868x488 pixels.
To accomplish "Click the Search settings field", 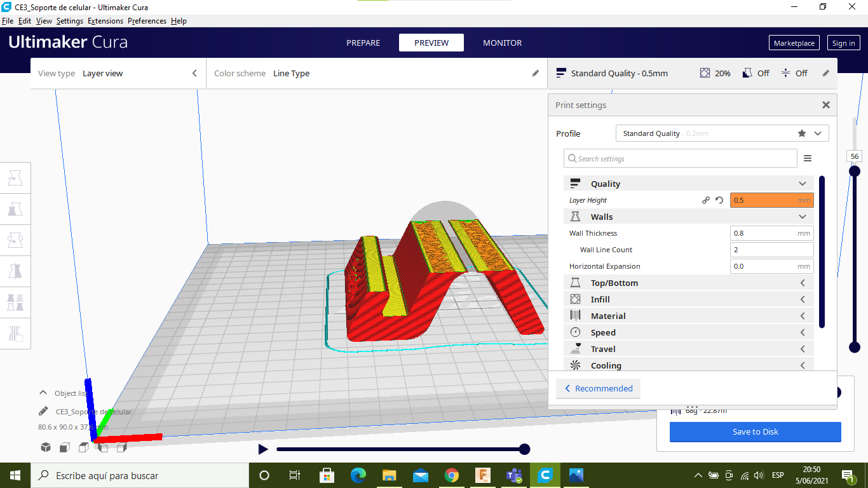I will tap(681, 158).
